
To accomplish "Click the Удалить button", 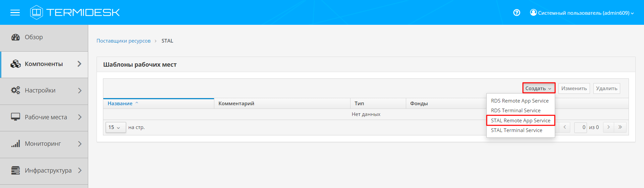I will tap(606, 88).
